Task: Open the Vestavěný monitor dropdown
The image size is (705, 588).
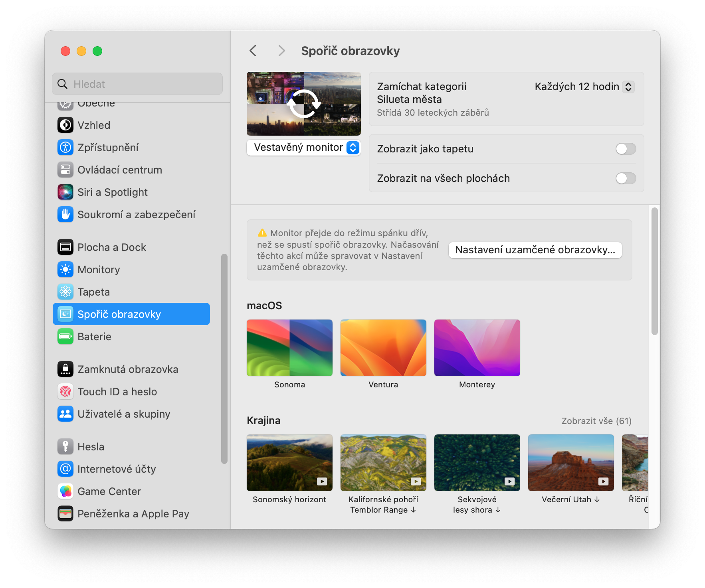Action: pos(304,148)
